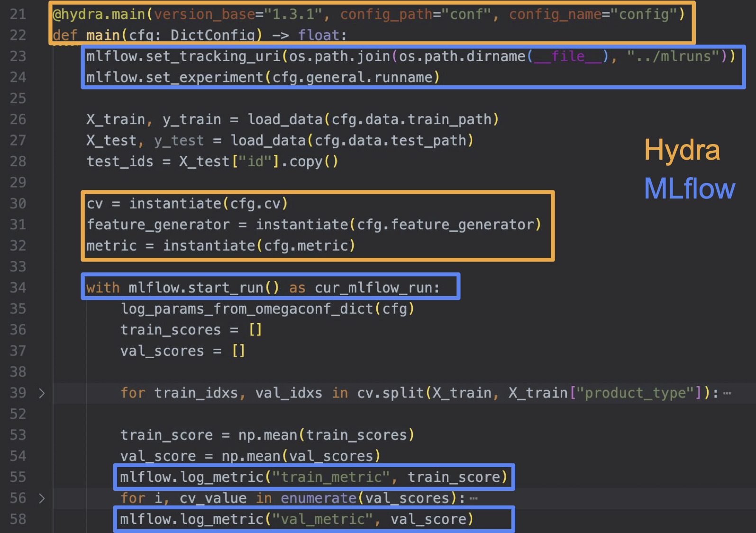The width and height of the screenshot is (756, 533).
Task: Click 'mlflow.set_experiment' call on line 24
Action: click(174, 77)
